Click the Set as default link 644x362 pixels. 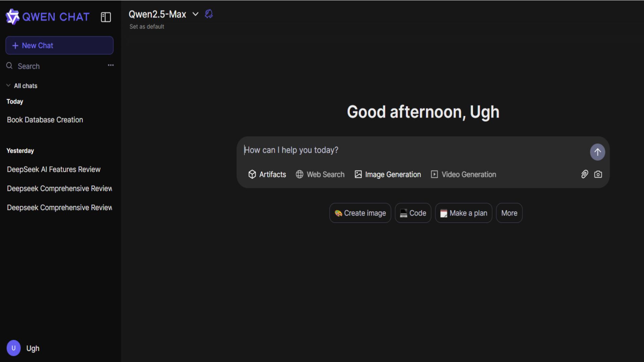click(x=147, y=27)
